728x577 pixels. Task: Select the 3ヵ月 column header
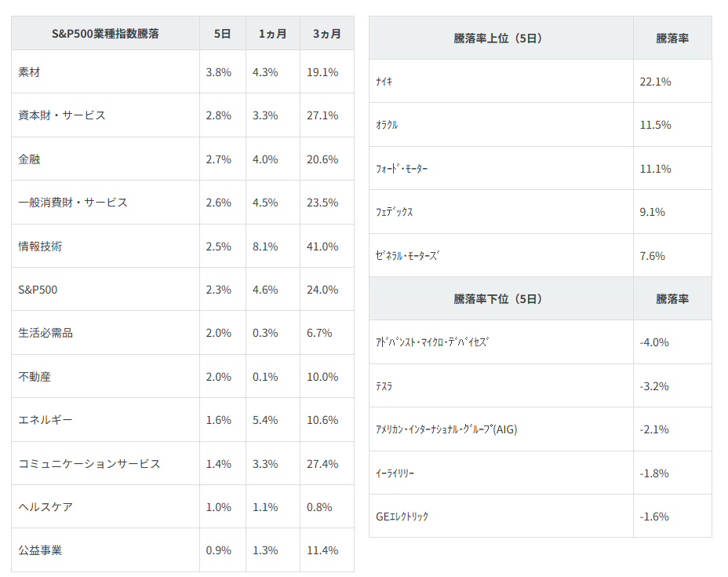pyautogui.click(x=326, y=34)
